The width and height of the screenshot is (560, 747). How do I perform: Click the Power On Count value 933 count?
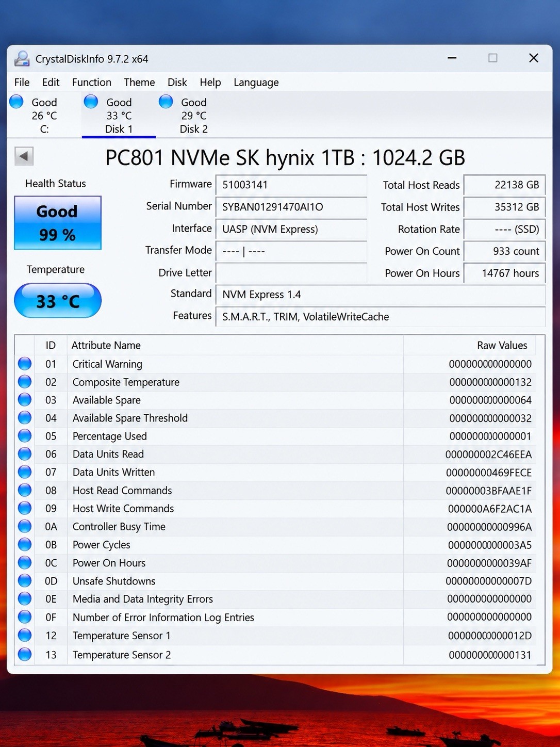coord(504,251)
